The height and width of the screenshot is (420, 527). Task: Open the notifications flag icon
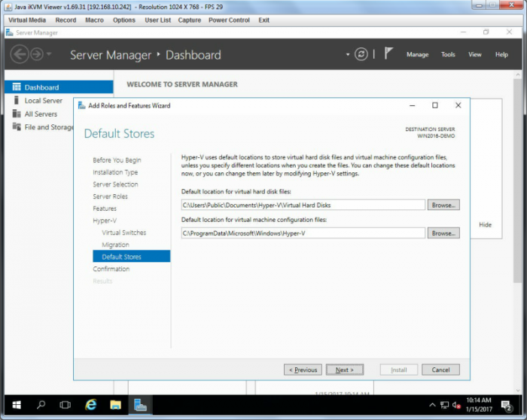click(x=388, y=53)
